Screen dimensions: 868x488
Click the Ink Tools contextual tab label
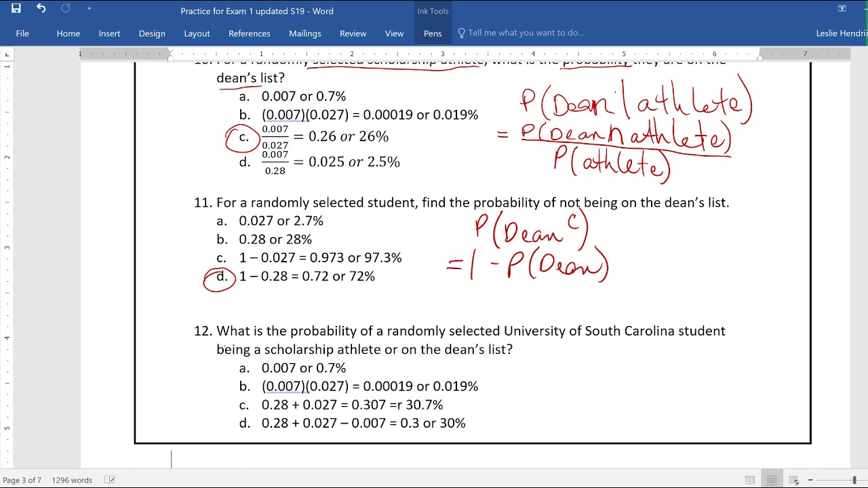tap(433, 11)
